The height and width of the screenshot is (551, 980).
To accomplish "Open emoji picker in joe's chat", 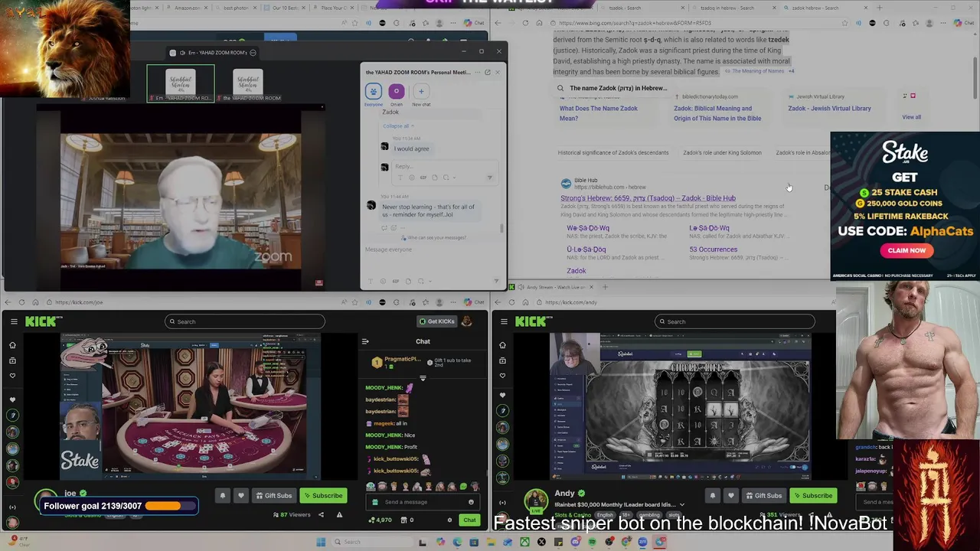I will (471, 502).
